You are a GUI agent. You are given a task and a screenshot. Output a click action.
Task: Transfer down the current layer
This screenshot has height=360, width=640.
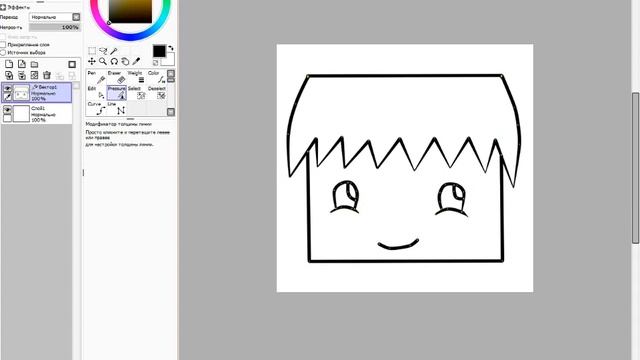tap(9, 75)
